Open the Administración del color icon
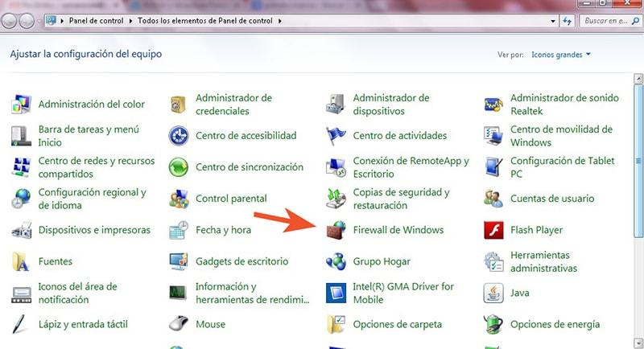 [x=21, y=105]
